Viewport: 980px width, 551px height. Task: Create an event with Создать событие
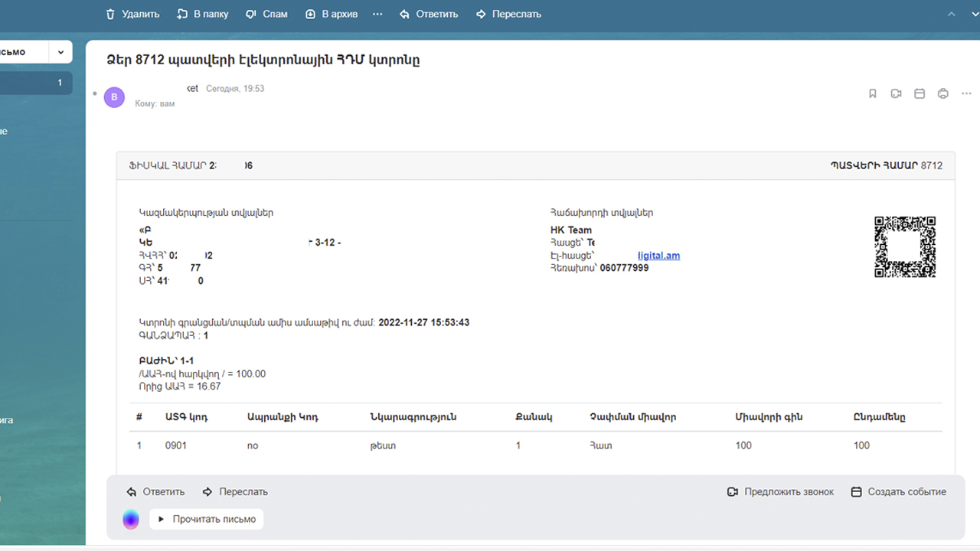[x=898, y=491]
